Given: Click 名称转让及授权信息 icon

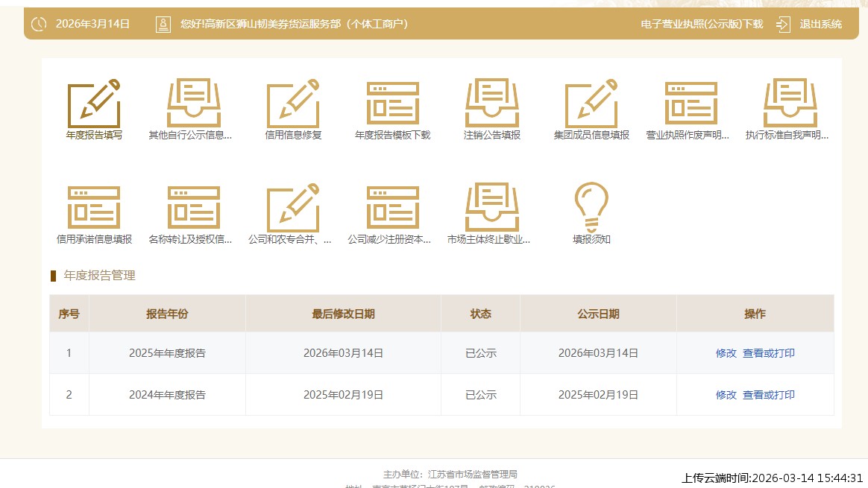Looking at the screenshot, I should (193, 207).
